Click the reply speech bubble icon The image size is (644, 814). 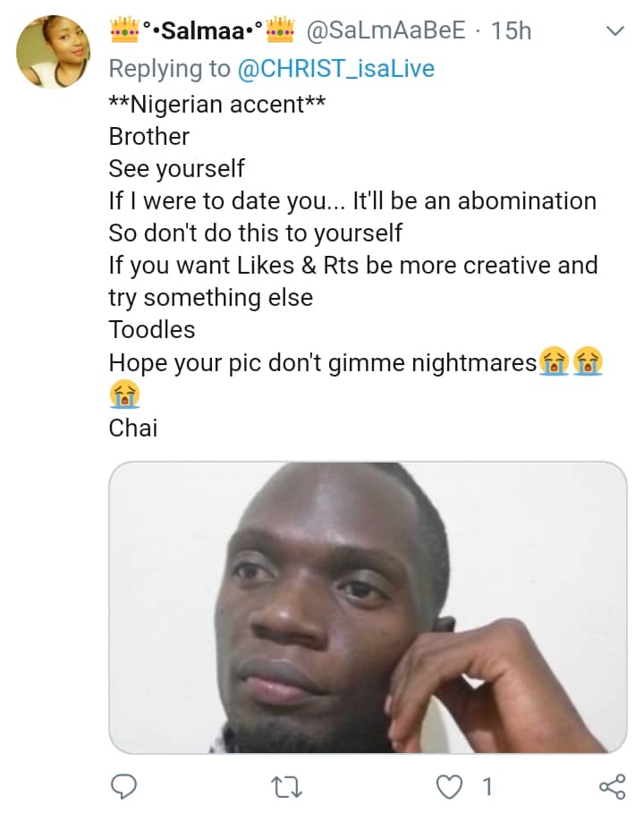pyautogui.click(x=123, y=786)
